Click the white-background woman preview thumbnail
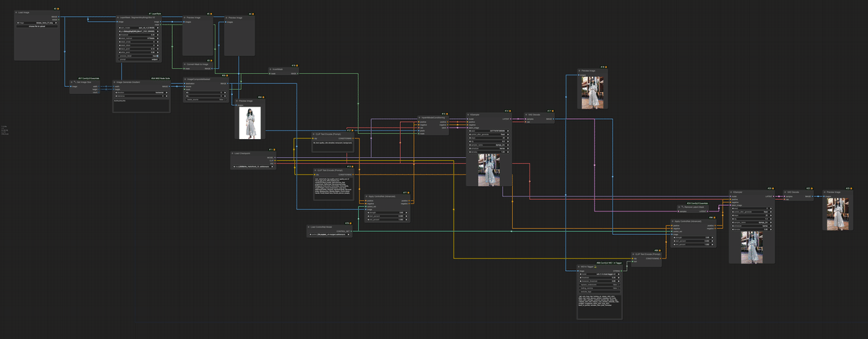The image size is (868, 339). click(x=250, y=122)
